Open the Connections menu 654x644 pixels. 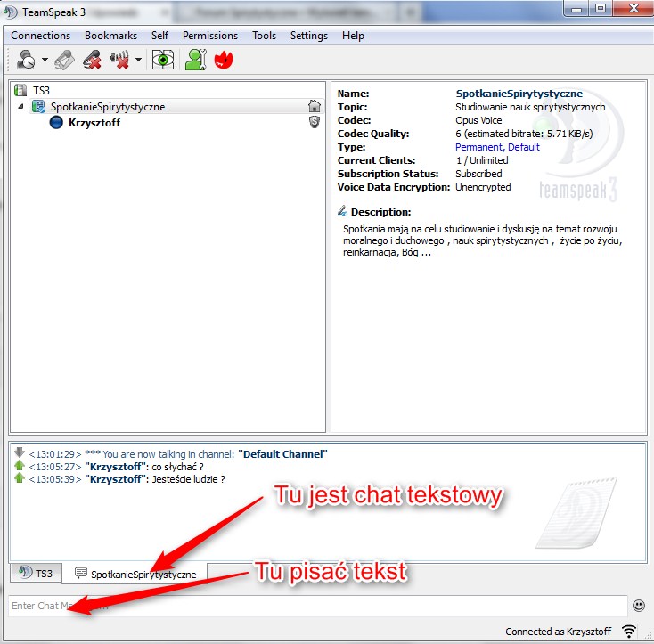(40, 36)
